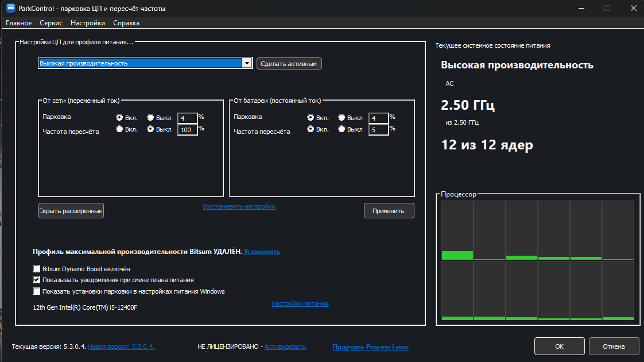Click the Получить Process Lasso link
Screen dimensions: 644x362
click(370, 347)
